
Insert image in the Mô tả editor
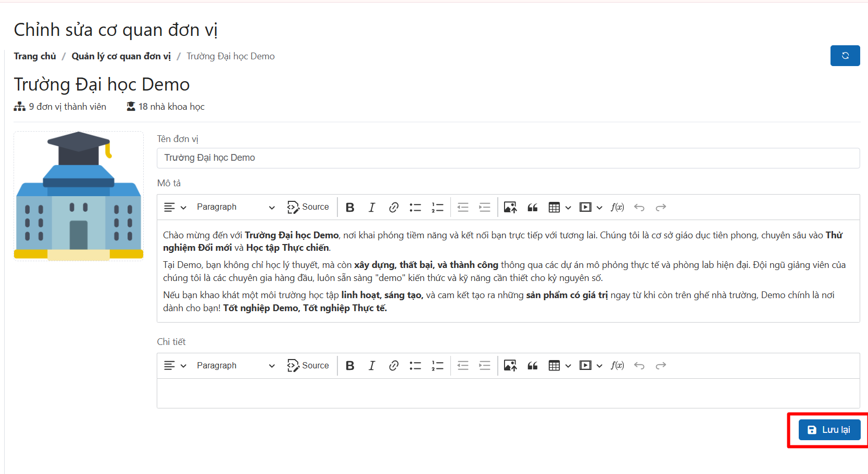[510, 208]
